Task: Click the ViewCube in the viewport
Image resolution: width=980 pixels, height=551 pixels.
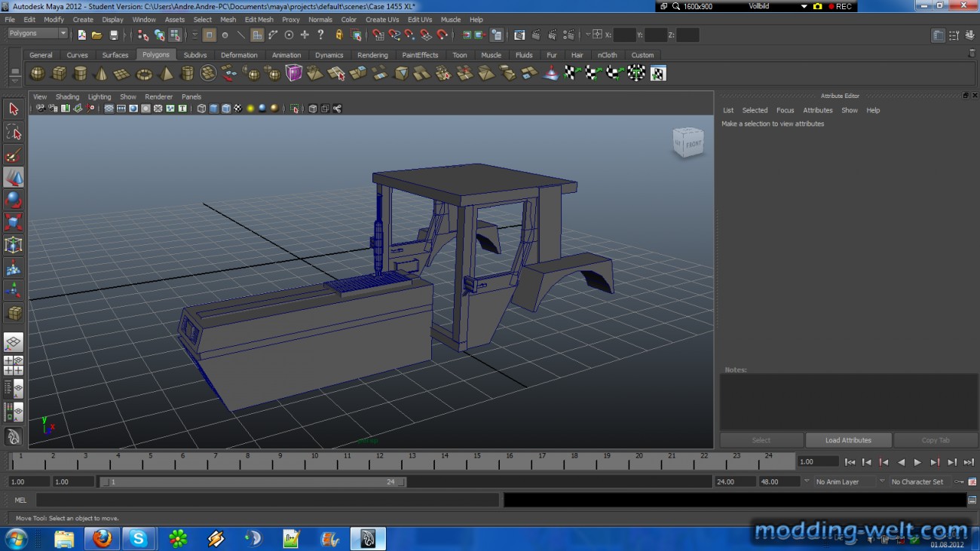Action: point(688,142)
